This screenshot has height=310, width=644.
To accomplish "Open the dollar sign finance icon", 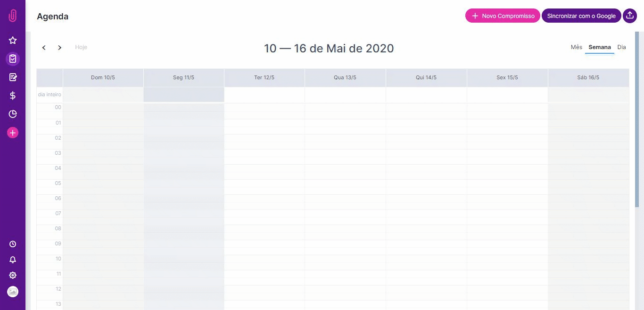I will [x=13, y=95].
